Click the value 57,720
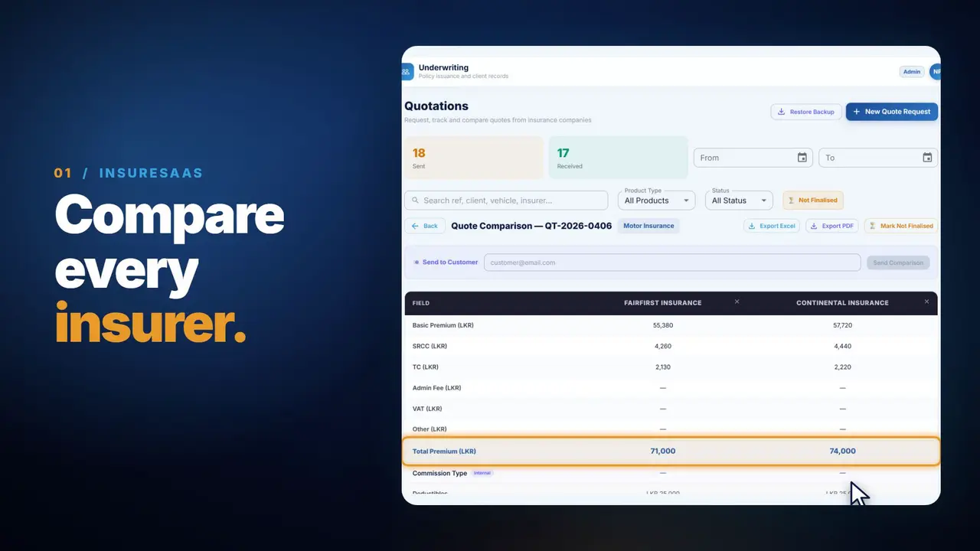980x551 pixels. tap(842, 325)
